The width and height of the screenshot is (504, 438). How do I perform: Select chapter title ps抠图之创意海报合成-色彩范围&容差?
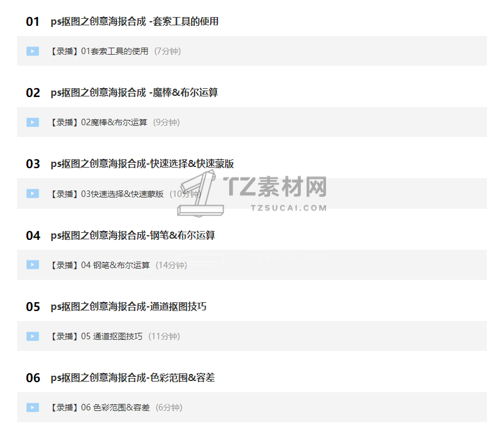click(133, 377)
